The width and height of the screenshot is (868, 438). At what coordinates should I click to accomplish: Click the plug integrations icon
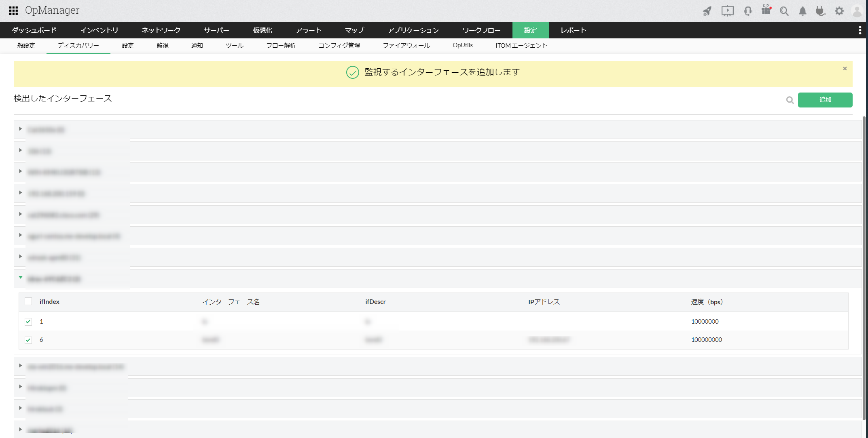[820, 11]
